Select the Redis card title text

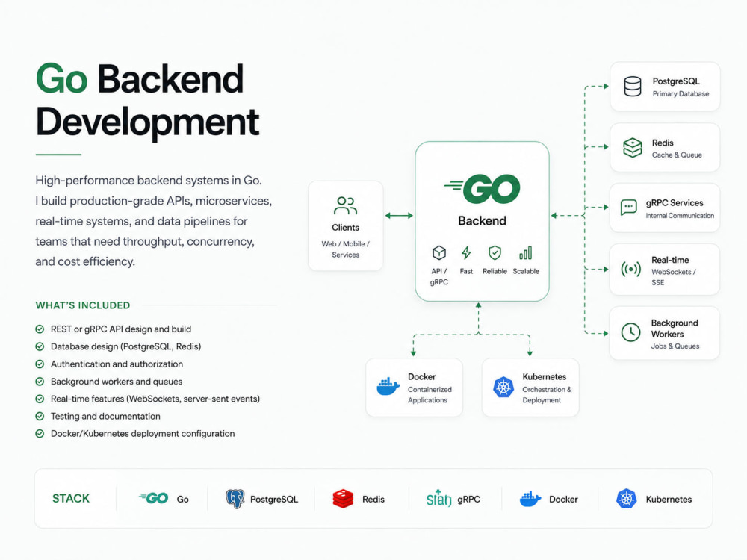663,143
